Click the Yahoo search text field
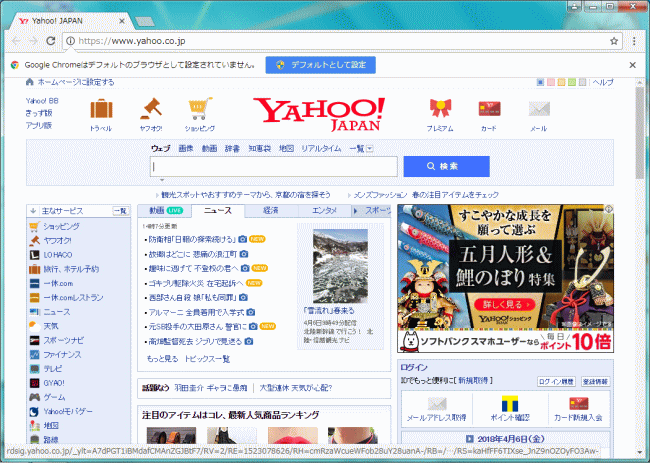The height and width of the screenshot is (463, 650). tap(274, 167)
